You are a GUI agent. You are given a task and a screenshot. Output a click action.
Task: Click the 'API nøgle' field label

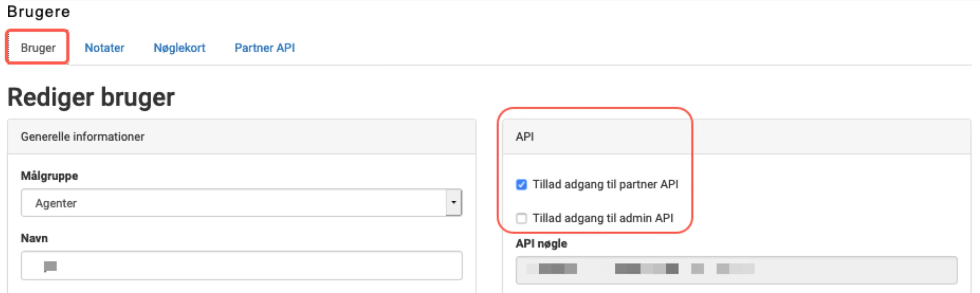541,244
